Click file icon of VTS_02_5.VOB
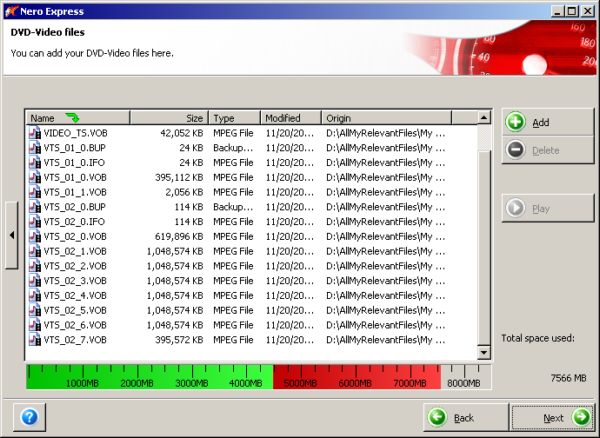Image resolution: width=600 pixels, height=438 pixels. tap(35, 310)
